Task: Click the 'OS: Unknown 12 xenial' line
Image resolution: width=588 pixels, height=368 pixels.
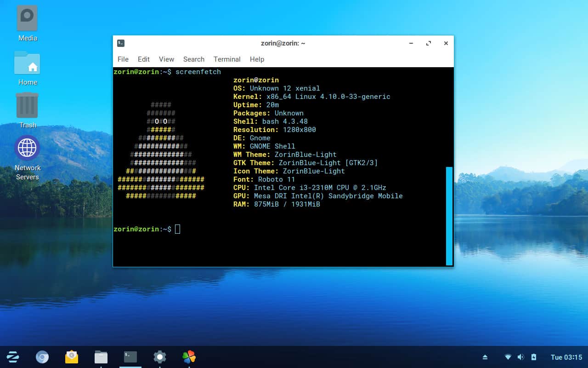Action: click(x=277, y=88)
